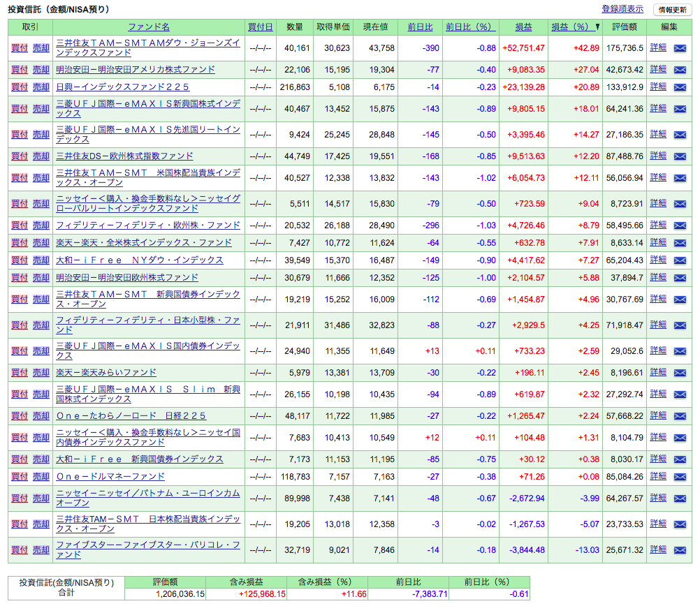The image size is (700, 606).
Task: Click mail icon for 楽天みらいファンド row
Action: tap(680, 373)
